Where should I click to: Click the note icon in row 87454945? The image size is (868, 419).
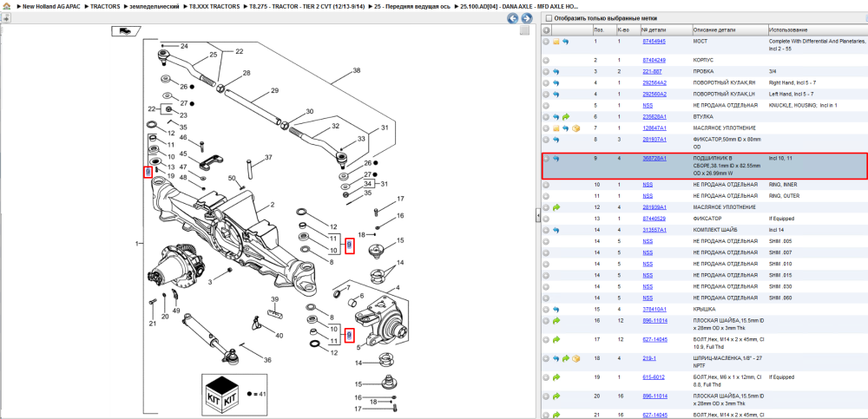click(x=556, y=42)
